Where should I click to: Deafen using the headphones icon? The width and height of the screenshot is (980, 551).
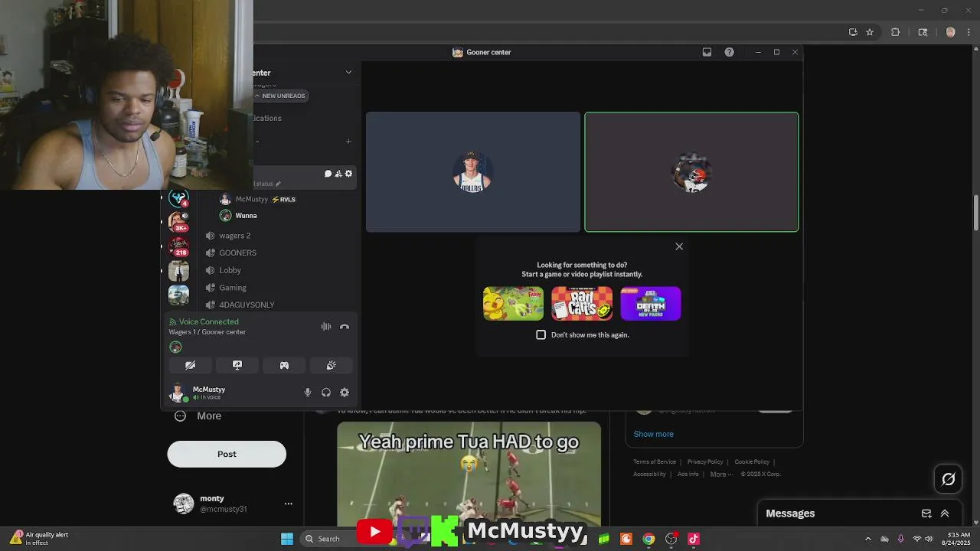point(326,393)
